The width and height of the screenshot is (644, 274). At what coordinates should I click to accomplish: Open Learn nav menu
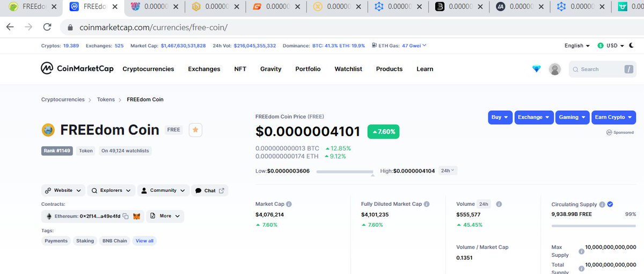coord(425,69)
